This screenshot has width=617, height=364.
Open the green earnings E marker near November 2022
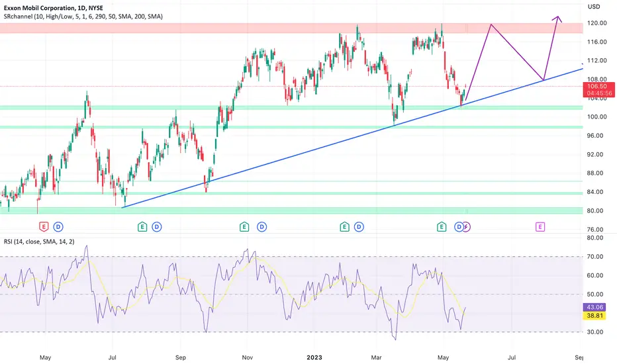point(244,226)
